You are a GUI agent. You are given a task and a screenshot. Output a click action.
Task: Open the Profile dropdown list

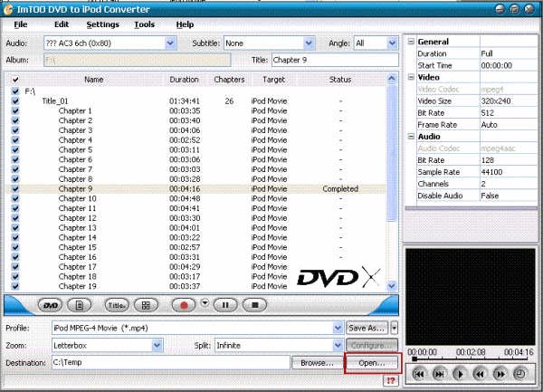[x=338, y=328]
